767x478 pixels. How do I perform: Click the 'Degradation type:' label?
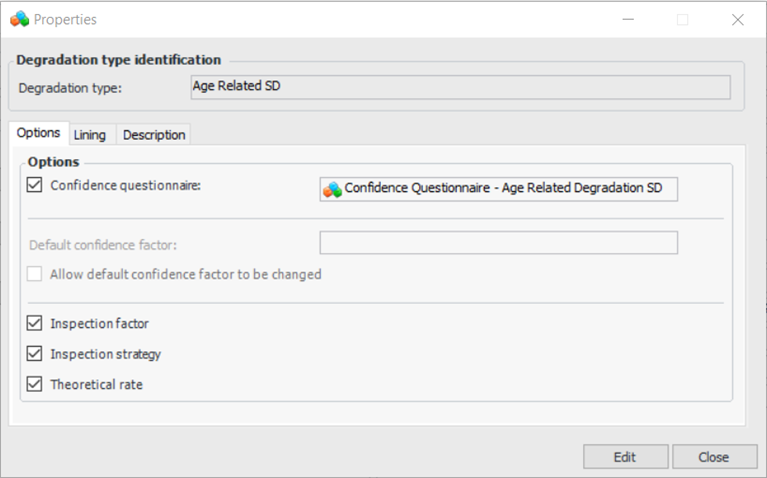click(70, 88)
